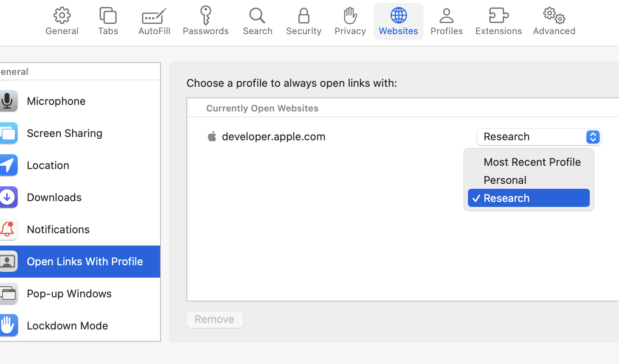Select Notifications in the sidebar list
Viewport: 619px width, 364px height.
tap(80, 229)
